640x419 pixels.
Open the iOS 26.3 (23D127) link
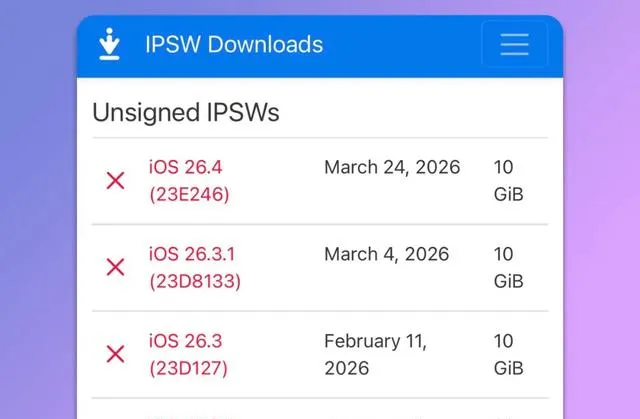point(188,354)
